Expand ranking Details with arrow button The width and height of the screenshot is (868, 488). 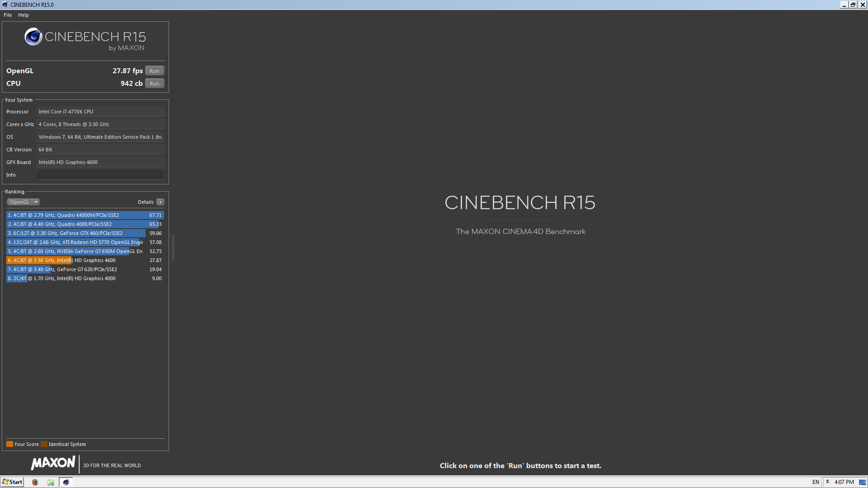click(160, 202)
